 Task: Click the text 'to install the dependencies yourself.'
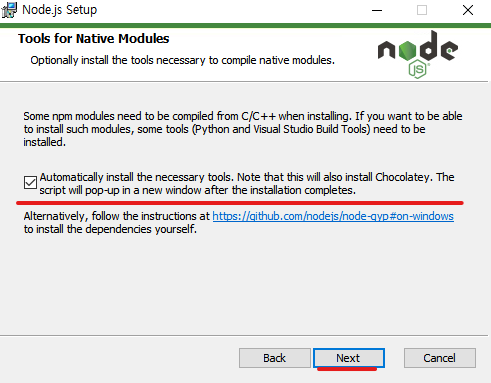110,229
